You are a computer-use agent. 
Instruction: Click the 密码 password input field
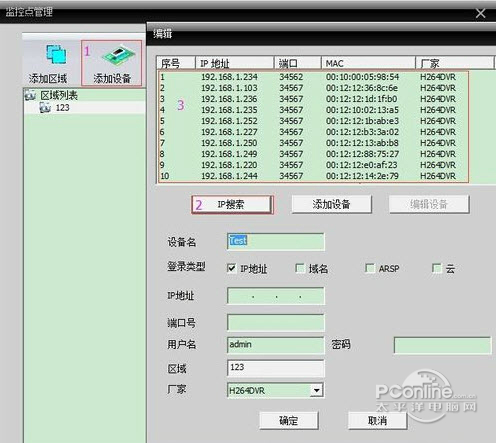[x=442, y=345]
